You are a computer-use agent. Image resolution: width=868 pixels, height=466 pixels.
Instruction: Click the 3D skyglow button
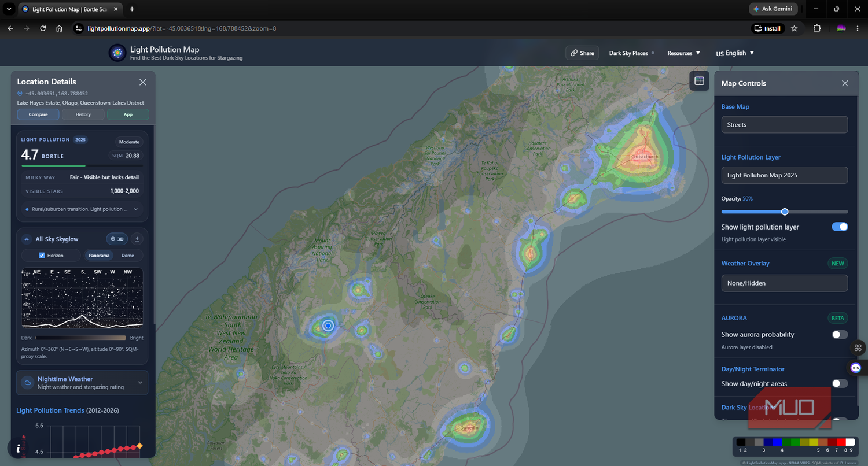[117, 239]
